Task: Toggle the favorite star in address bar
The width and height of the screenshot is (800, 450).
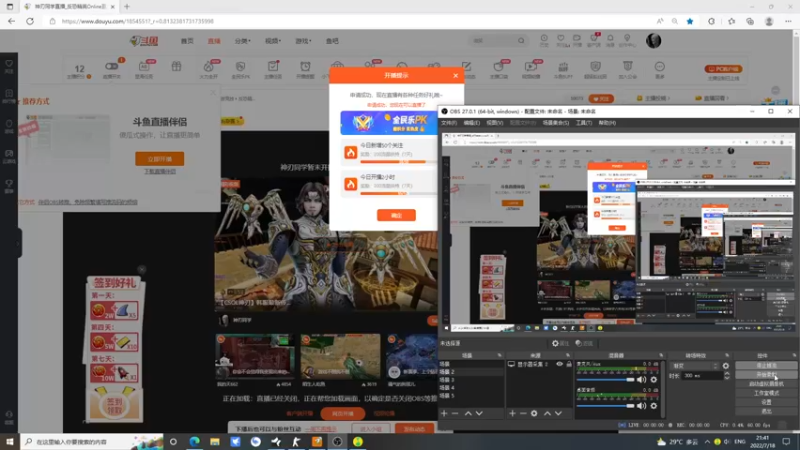Action: 690,21
